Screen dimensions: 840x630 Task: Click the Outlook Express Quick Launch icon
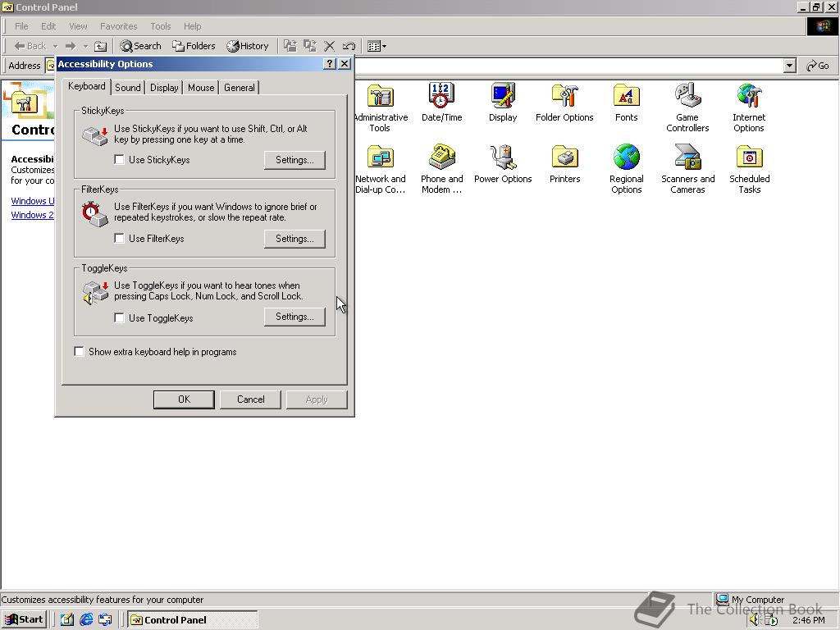105,620
